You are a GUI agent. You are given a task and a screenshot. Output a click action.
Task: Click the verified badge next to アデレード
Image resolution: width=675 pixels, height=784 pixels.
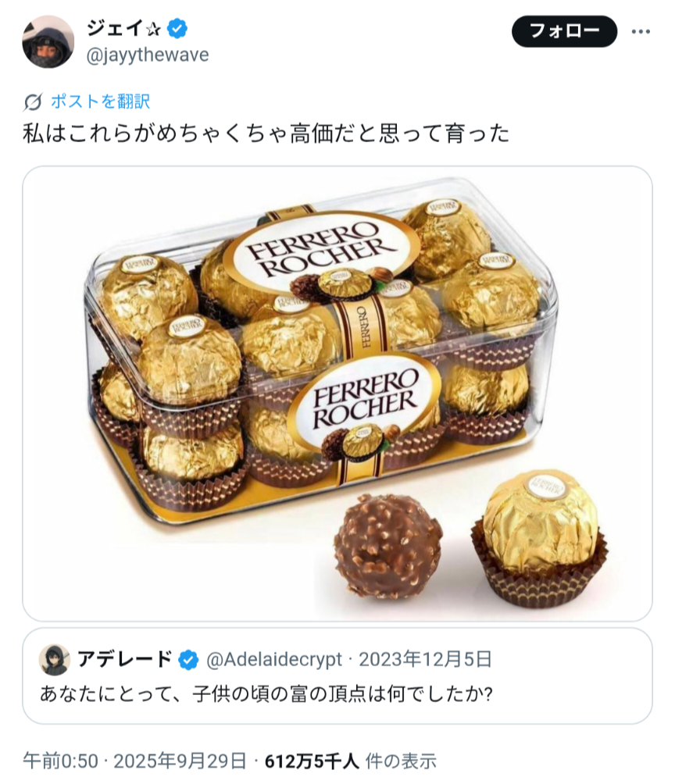point(188,660)
